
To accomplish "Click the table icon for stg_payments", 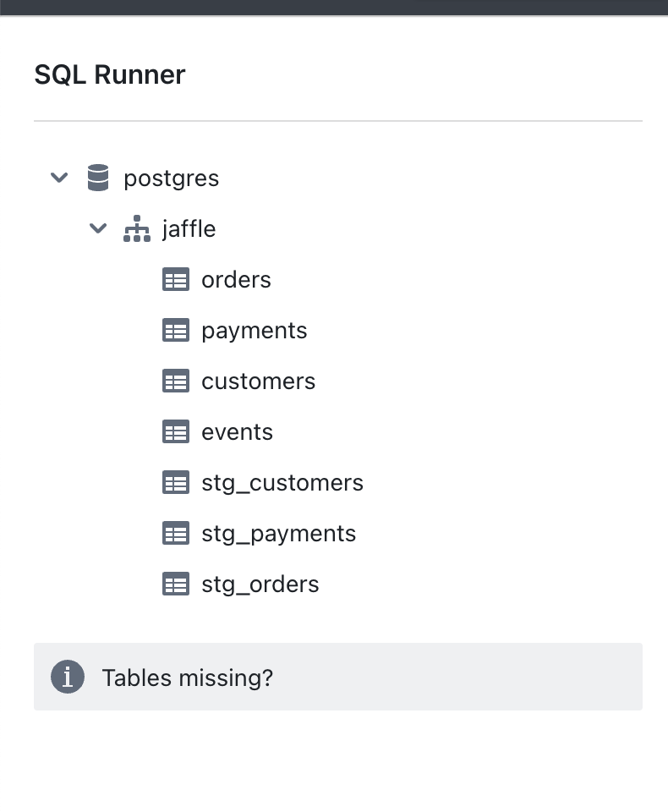I will [176, 533].
